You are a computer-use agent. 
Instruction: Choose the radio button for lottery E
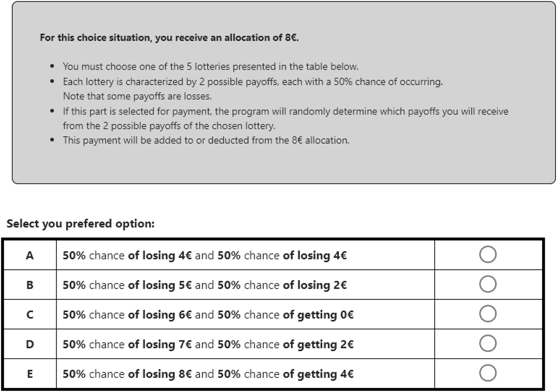click(x=488, y=373)
